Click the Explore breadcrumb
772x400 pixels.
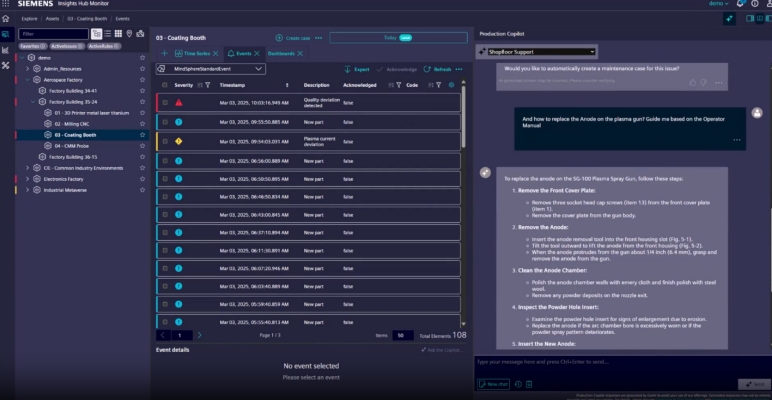click(30, 19)
